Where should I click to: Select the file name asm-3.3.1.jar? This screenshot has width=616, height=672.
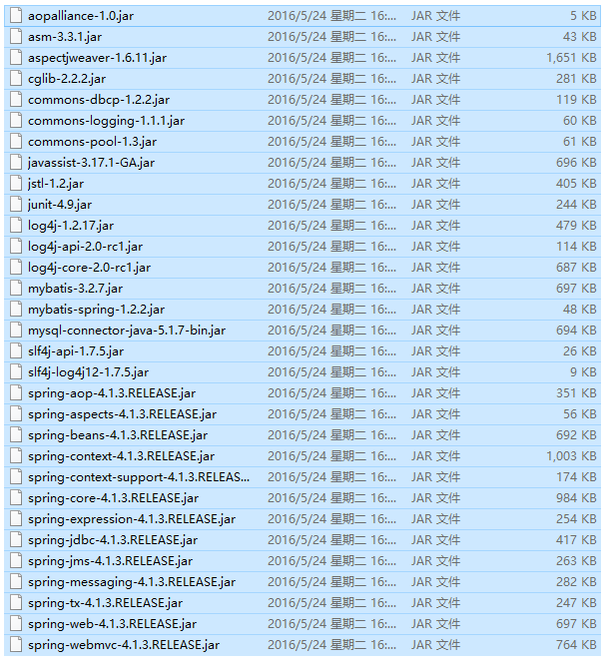point(65,37)
